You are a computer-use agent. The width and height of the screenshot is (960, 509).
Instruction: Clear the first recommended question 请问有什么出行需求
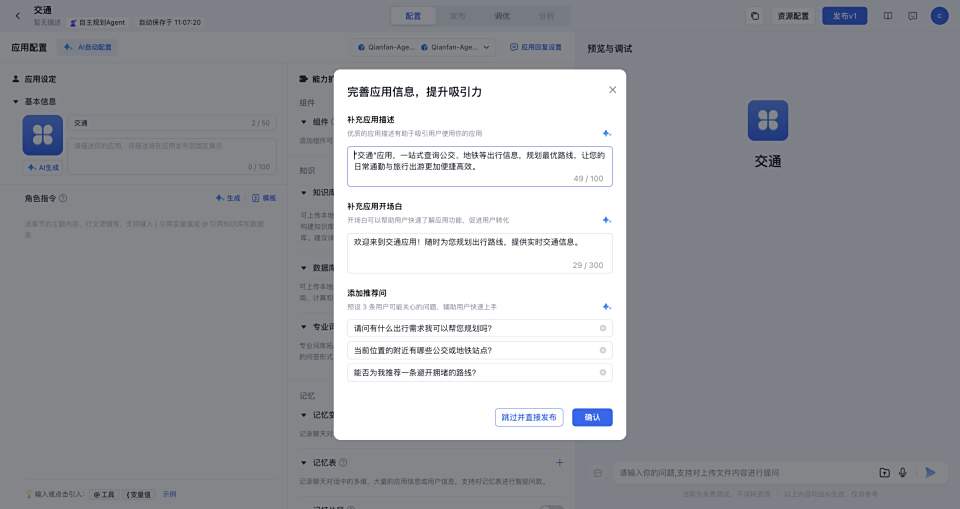pos(602,328)
